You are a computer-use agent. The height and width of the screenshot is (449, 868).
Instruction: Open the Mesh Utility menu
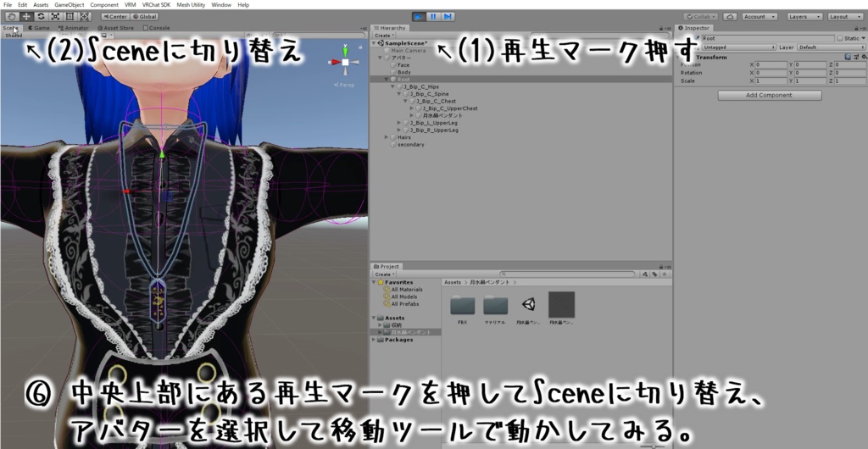pyautogui.click(x=191, y=4)
